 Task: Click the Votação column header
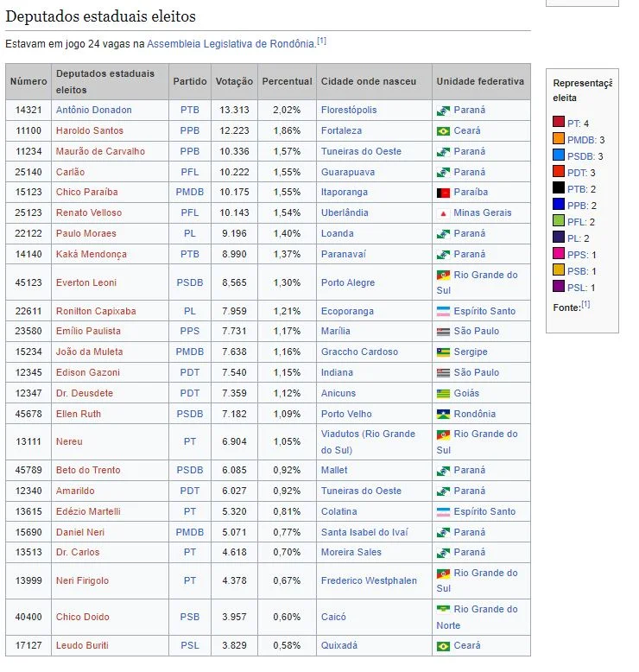(x=234, y=82)
